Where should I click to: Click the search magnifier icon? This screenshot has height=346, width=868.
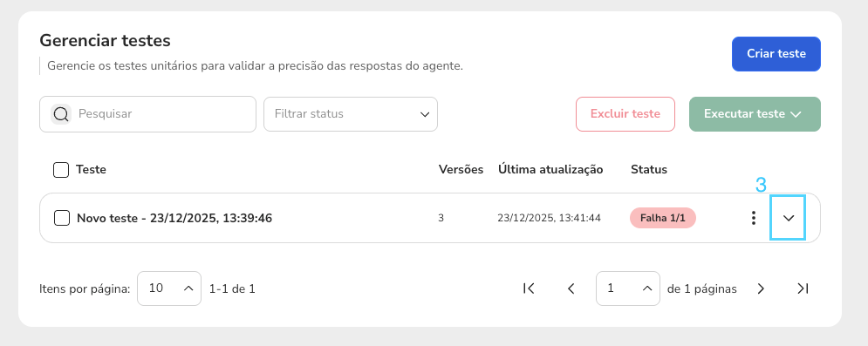click(61, 114)
